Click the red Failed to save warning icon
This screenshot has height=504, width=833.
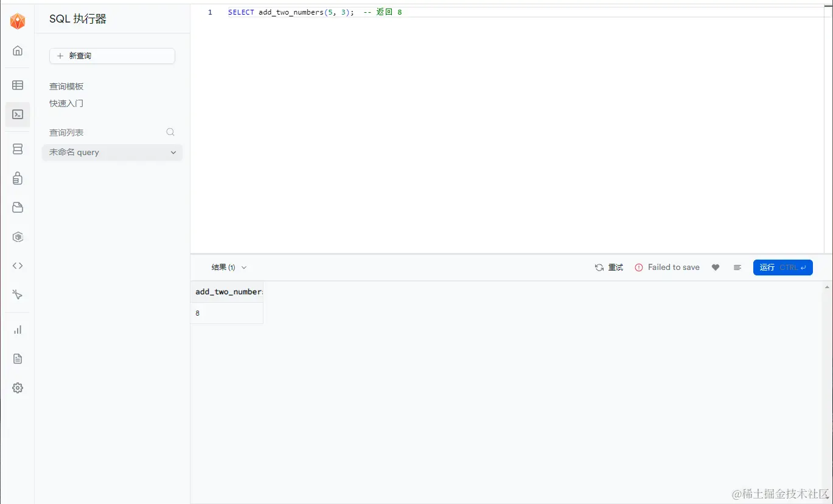[639, 268]
